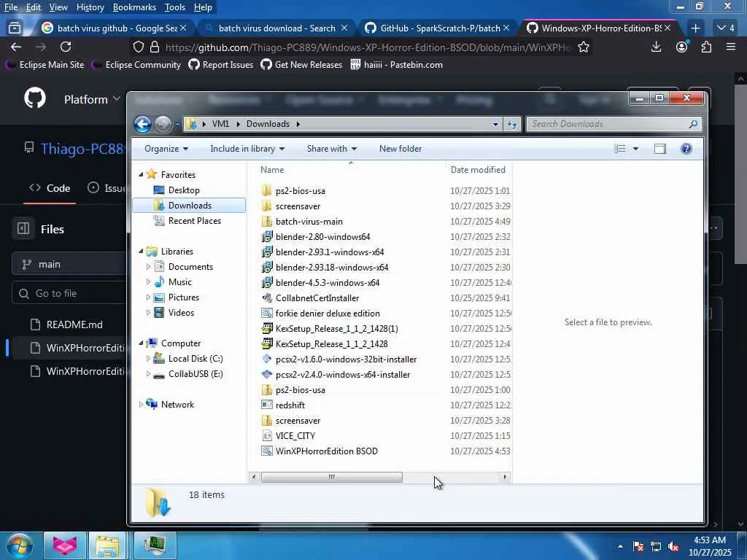Viewport: 747px width, 560px height.
Task: Switch to SparkScratch-P/batch GitHub tab
Action: tap(437, 28)
